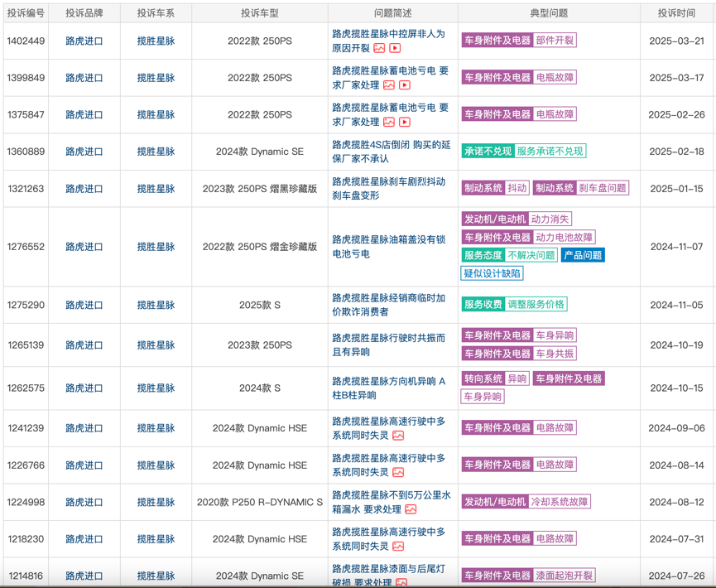Screen dimensions: 716x588
Task: Click 典型问题 column header
Action: pos(549,13)
